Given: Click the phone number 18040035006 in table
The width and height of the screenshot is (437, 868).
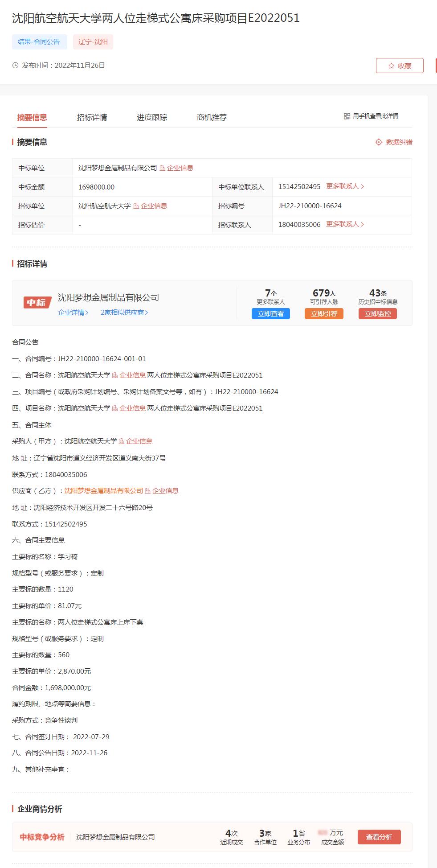Looking at the screenshot, I should tap(299, 225).
